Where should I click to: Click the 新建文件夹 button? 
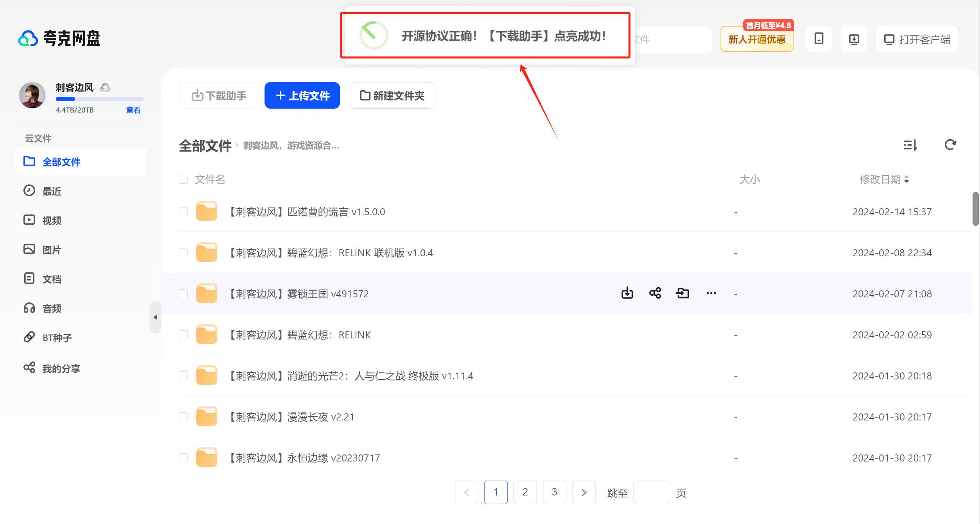(x=392, y=95)
